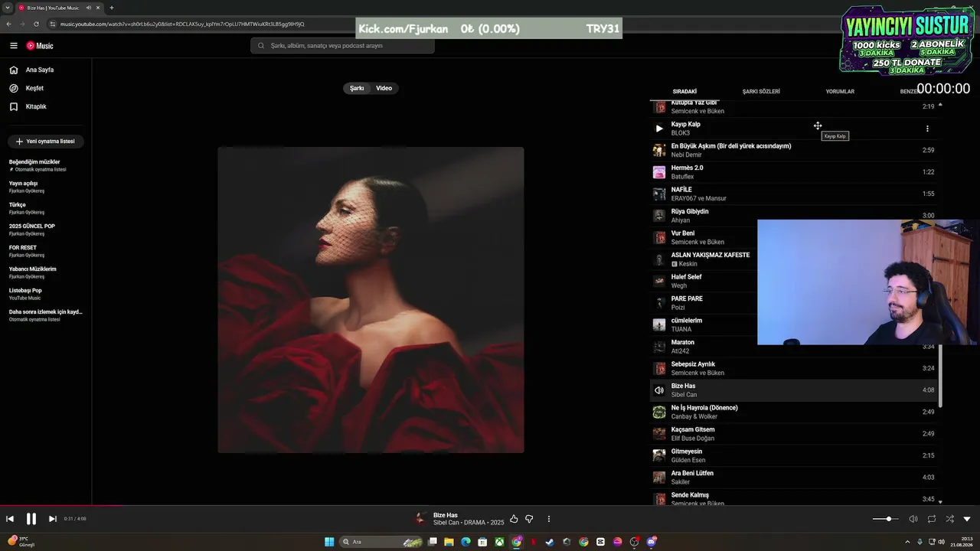Create a new playlist with Yeni oynatma listesi
This screenshot has height=551, width=980.
click(45, 142)
